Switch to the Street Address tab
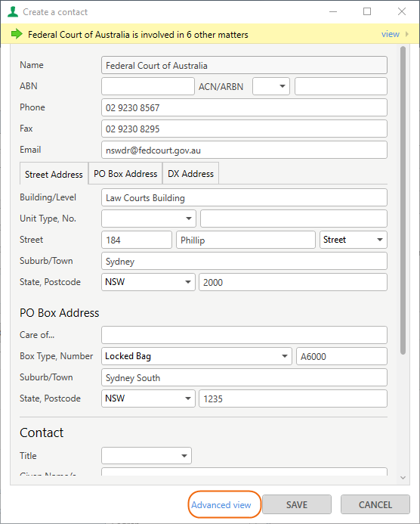Viewport: 420px width, 524px height. [x=54, y=174]
